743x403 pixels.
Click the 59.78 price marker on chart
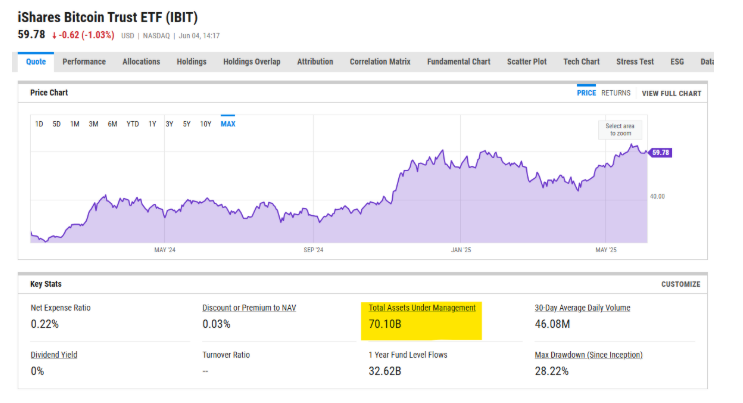click(660, 153)
